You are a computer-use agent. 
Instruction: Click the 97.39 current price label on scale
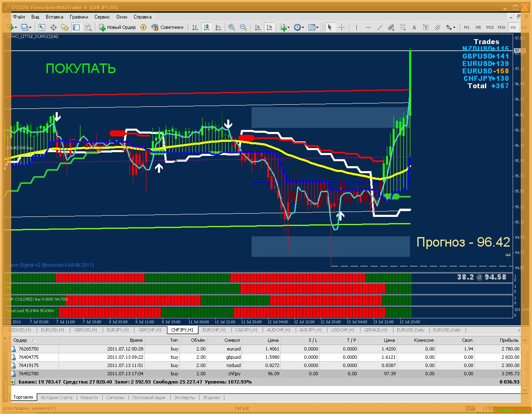(x=519, y=51)
